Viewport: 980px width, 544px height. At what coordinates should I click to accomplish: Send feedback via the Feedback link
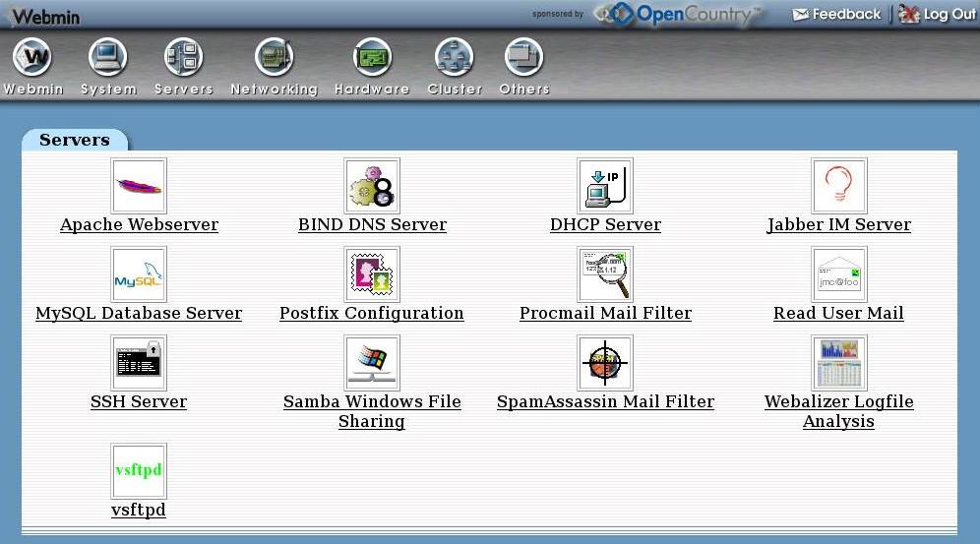point(837,14)
